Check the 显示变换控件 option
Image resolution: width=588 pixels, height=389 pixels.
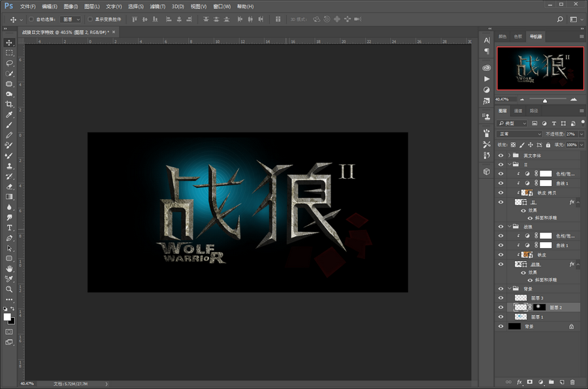click(x=90, y=20)
